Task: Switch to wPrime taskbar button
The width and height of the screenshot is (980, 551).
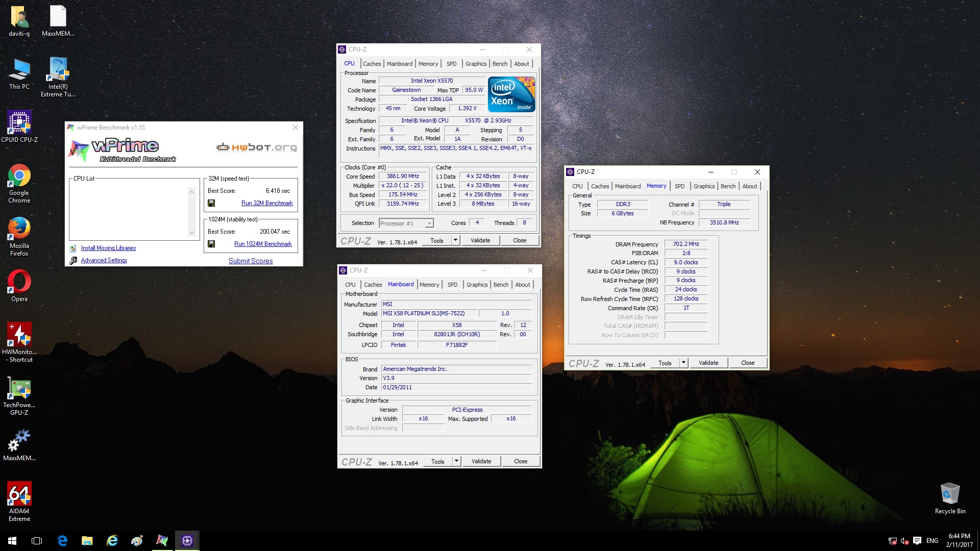Action: (x=162, y=541)
